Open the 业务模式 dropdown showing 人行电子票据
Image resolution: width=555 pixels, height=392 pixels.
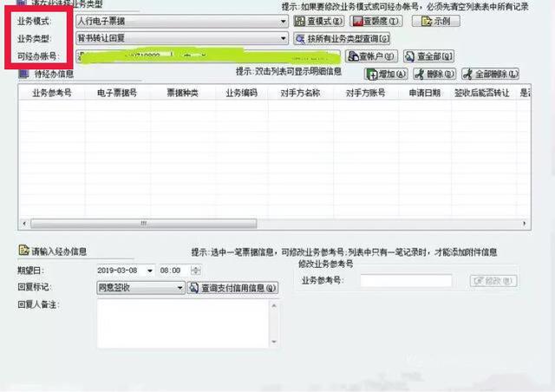tap(182, 21)
